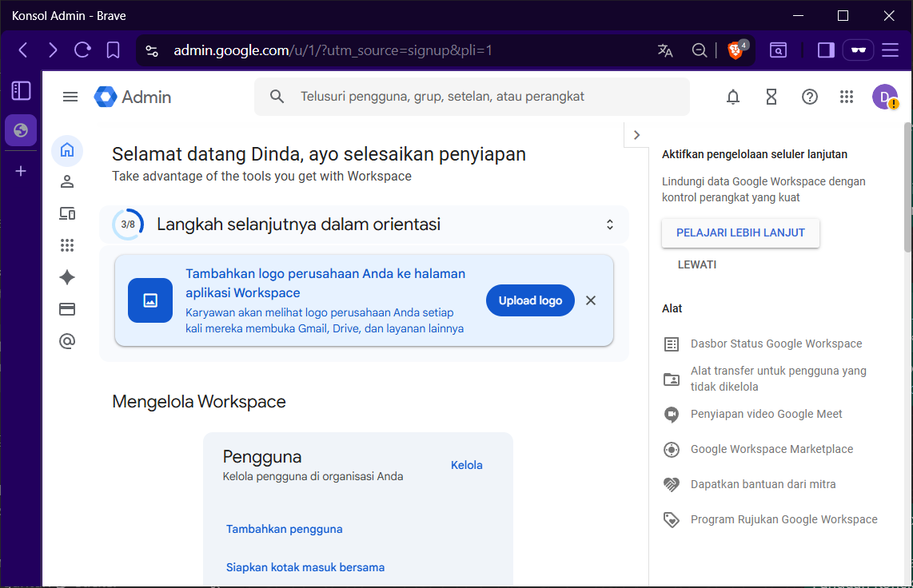This screenshot has width=913, height=588.
Task: Select the active globe tab in sidebar
Action: coord(21,129)
